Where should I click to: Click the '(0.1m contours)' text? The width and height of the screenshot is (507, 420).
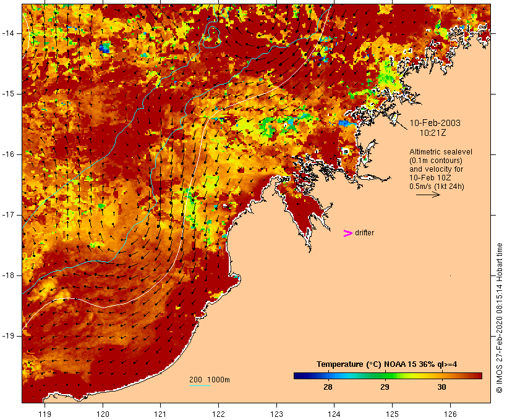pos(435,161)
